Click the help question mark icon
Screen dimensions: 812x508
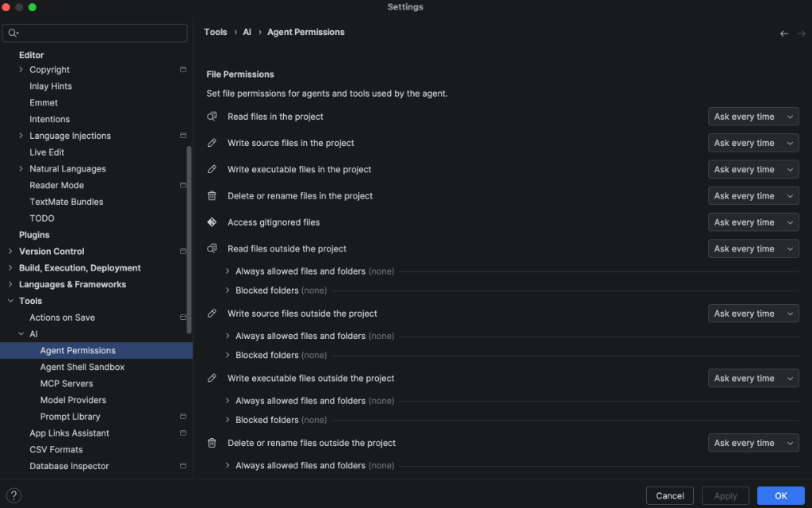(x=13, y=495)
